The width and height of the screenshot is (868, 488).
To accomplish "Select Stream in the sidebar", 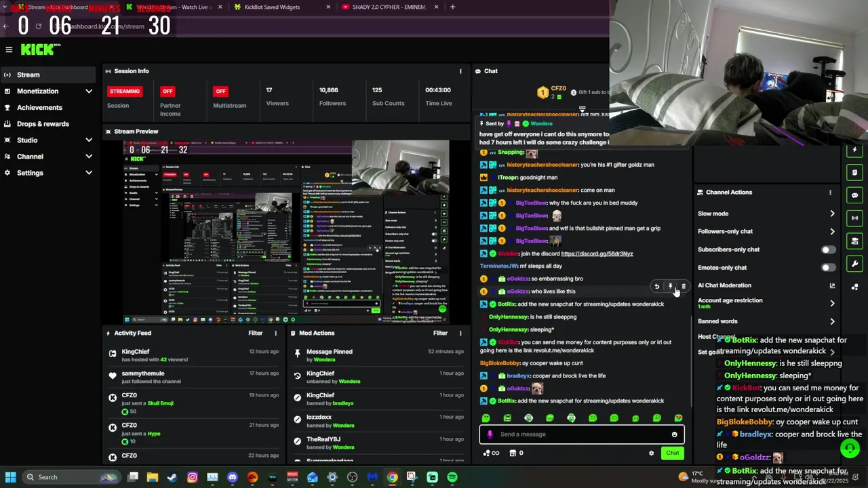I will 47,75.
